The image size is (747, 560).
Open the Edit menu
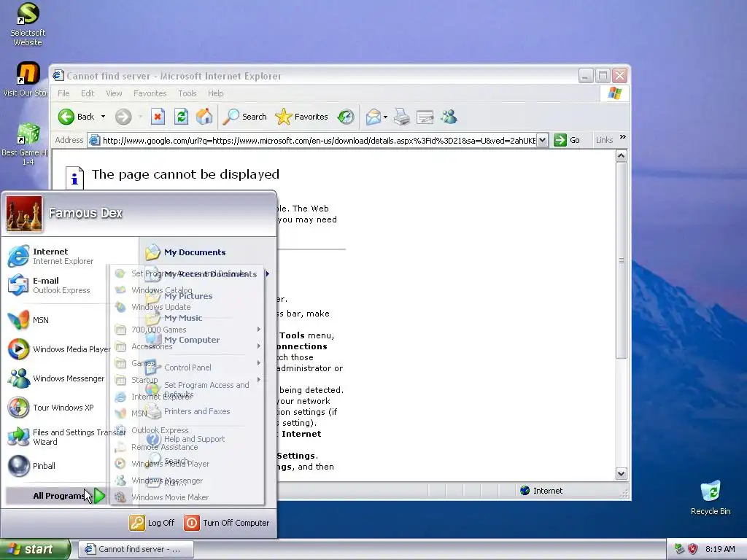point(88,93)
